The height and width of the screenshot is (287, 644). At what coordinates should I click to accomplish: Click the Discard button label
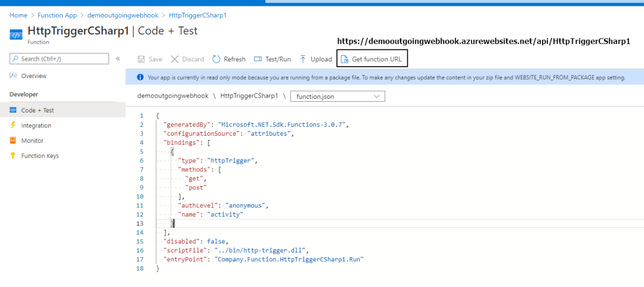tap(193, 60)
